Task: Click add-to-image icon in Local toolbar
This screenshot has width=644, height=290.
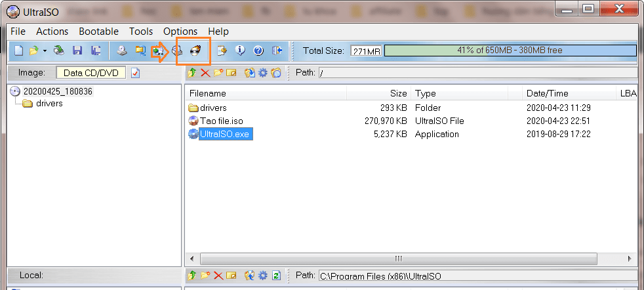Action: point(249,275)
